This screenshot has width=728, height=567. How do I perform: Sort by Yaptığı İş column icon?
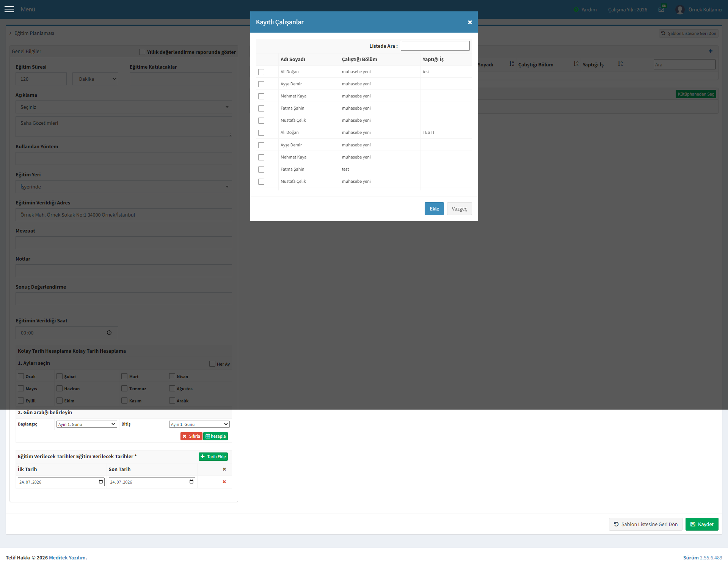click(x=620, y=64)
